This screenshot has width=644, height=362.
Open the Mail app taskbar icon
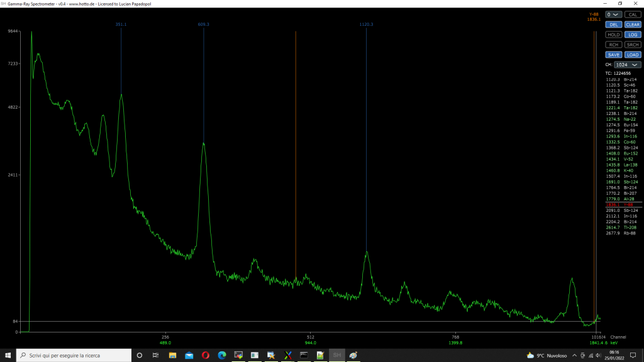(189, 356)
